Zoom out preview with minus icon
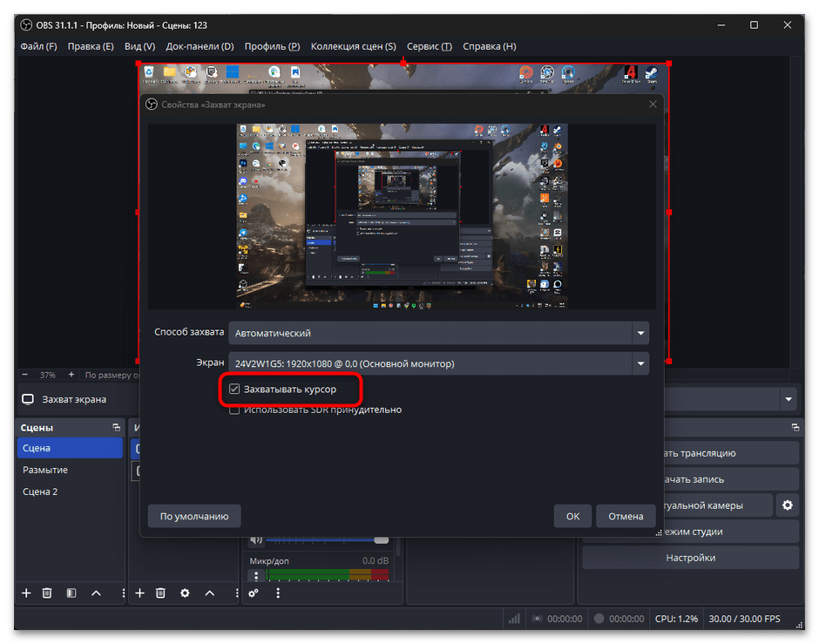The image size is (819, 644). [x=24, y=375]
